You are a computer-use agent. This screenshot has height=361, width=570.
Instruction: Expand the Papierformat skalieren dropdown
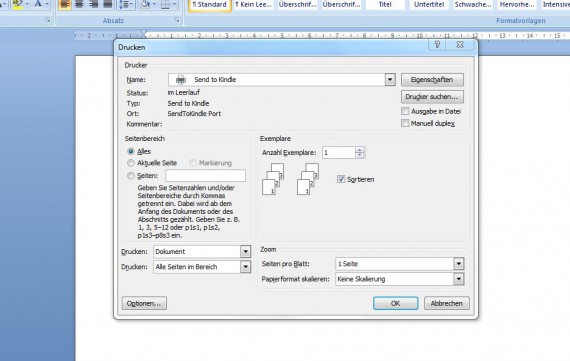tap(458, 279)
